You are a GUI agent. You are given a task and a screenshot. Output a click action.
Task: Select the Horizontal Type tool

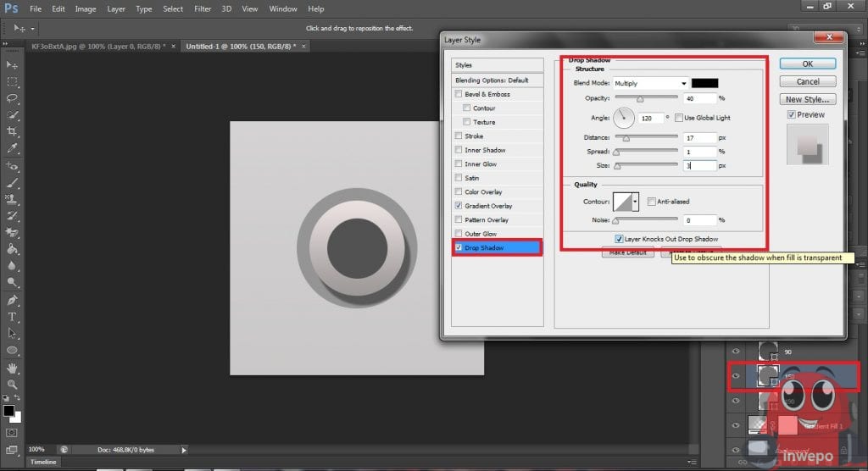point(12,317)
